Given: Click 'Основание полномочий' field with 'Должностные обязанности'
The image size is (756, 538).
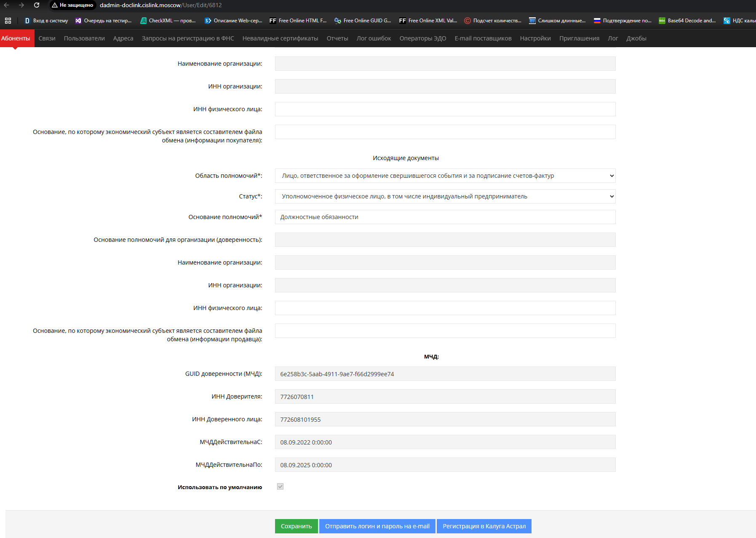Looking at the screenshot, I should [x=445, y=217].
